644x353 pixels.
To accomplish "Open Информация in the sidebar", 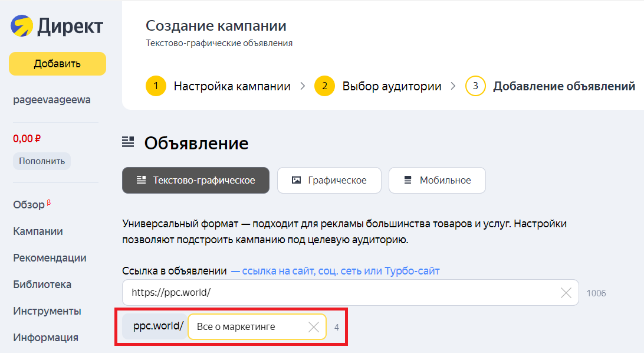I will (x=45, y=338).
